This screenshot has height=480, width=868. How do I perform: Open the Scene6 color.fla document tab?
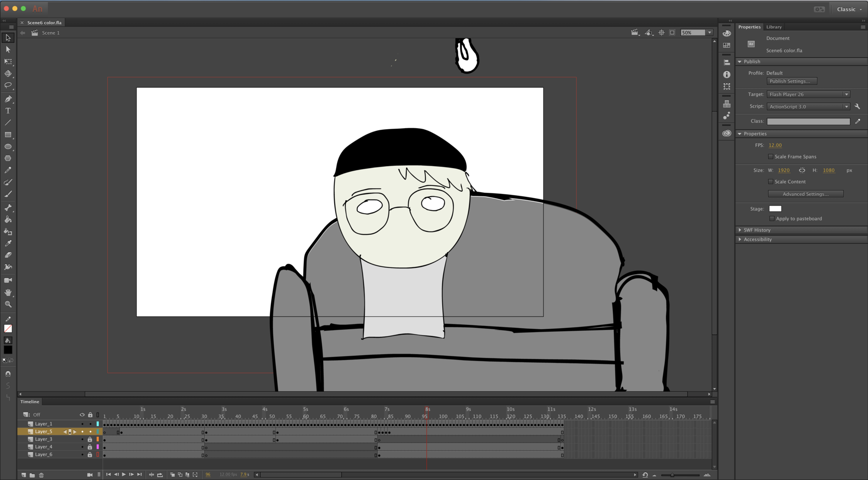coord(44,23)
